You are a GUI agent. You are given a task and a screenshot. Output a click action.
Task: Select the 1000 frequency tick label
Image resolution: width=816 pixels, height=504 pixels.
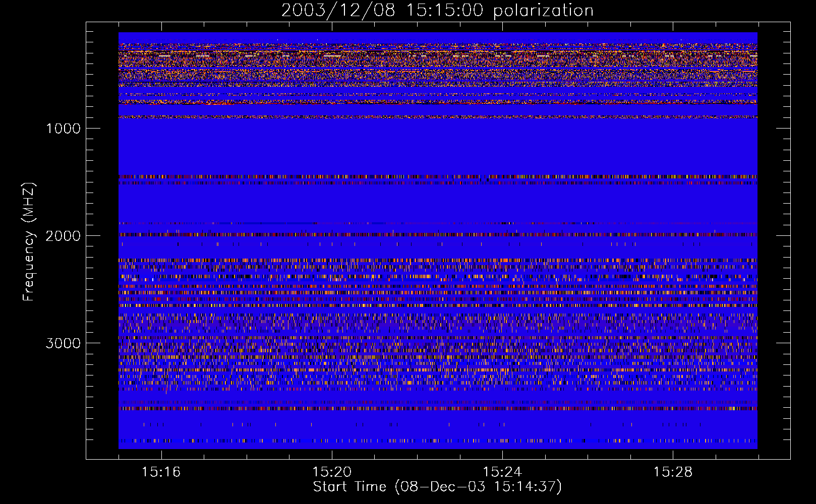[x=64, y=129]
